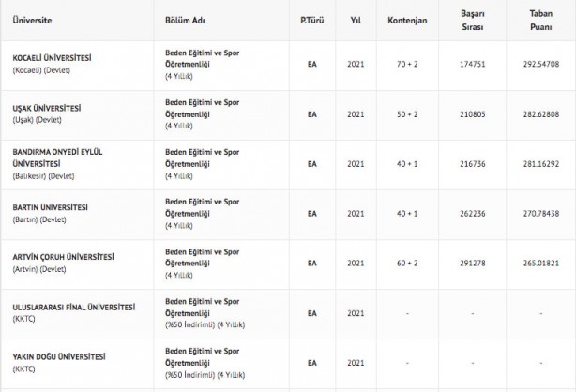Select the 174751 başarı sırası cell

coord(474,64)
